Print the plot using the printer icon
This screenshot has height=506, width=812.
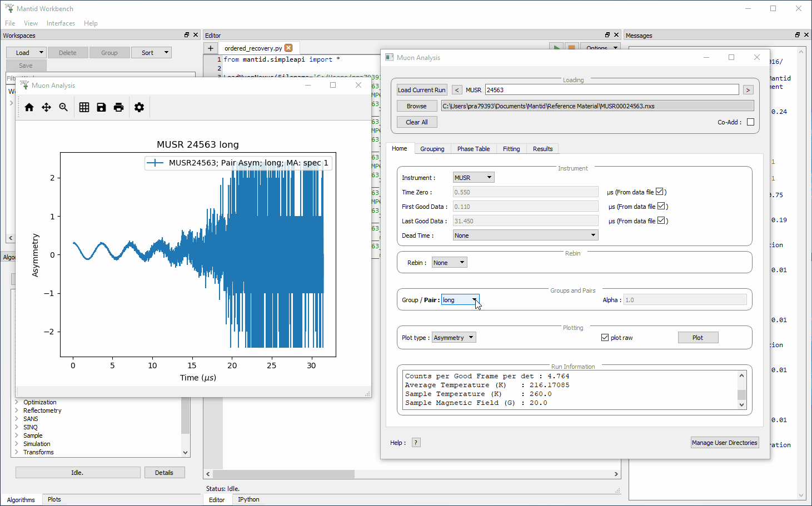(x=118, y=108)
